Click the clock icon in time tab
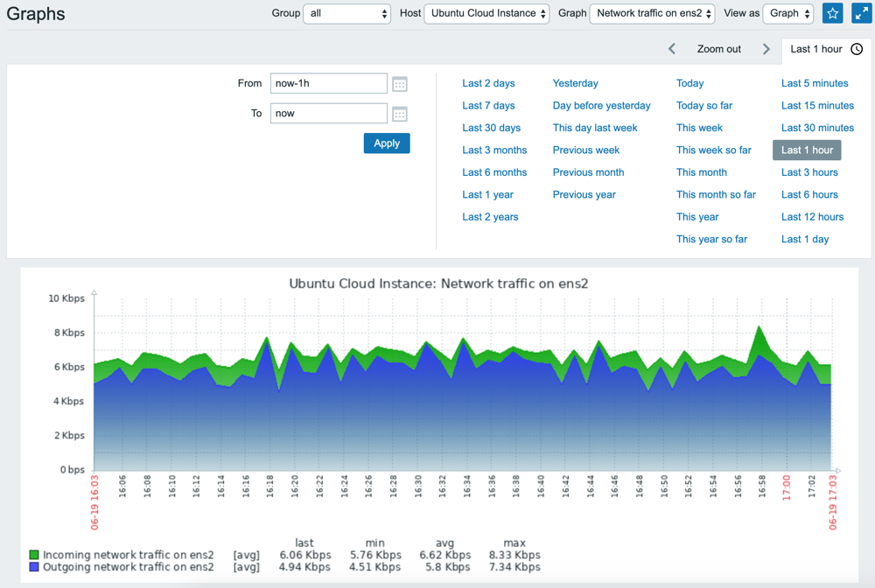The height and width of the screenshot is (588, 875). point(857,49)
